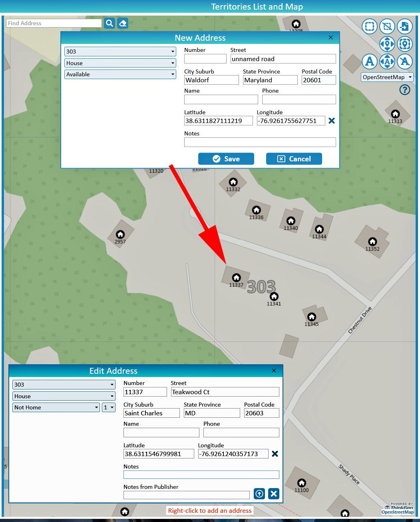Clear the search with the eraser icon

point(123,23)
